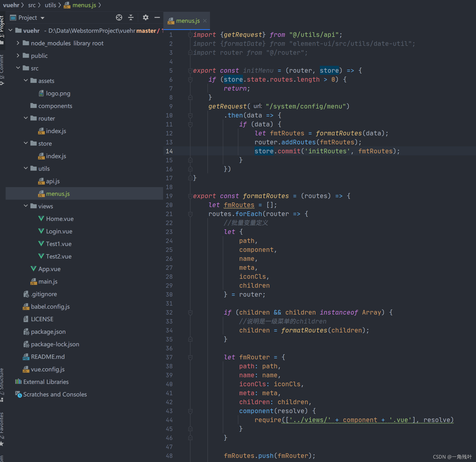476x462 pixels.
Task: Select the public folder icon
Action: [26, 56]
